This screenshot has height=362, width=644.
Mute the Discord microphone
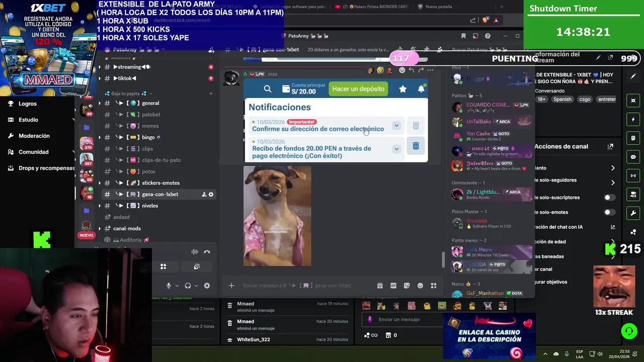(169, 286)
